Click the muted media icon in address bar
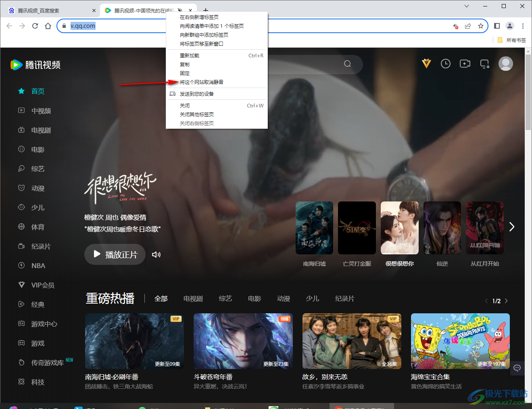 coord(455,26)
